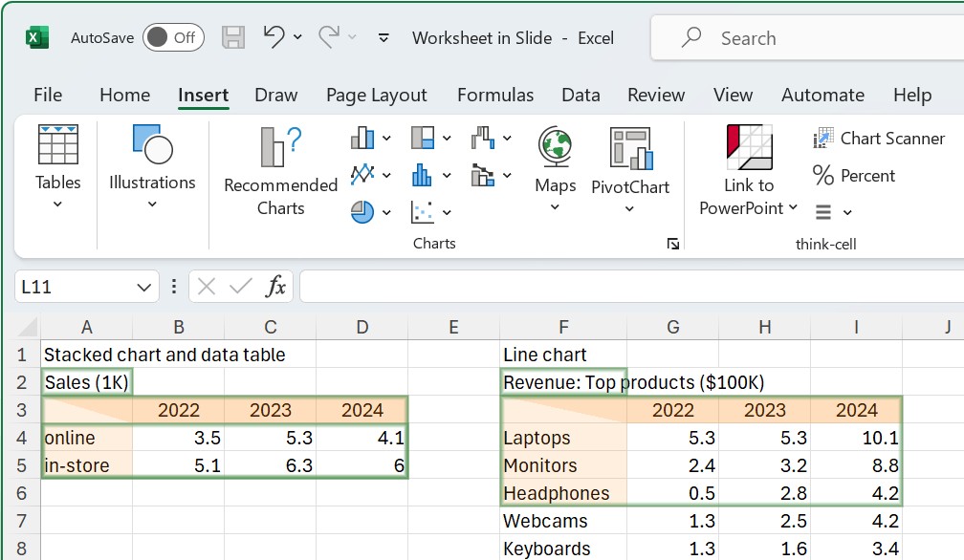Click the PivotChart icon
The image size is (964, 560).
[x=631, y=148]
